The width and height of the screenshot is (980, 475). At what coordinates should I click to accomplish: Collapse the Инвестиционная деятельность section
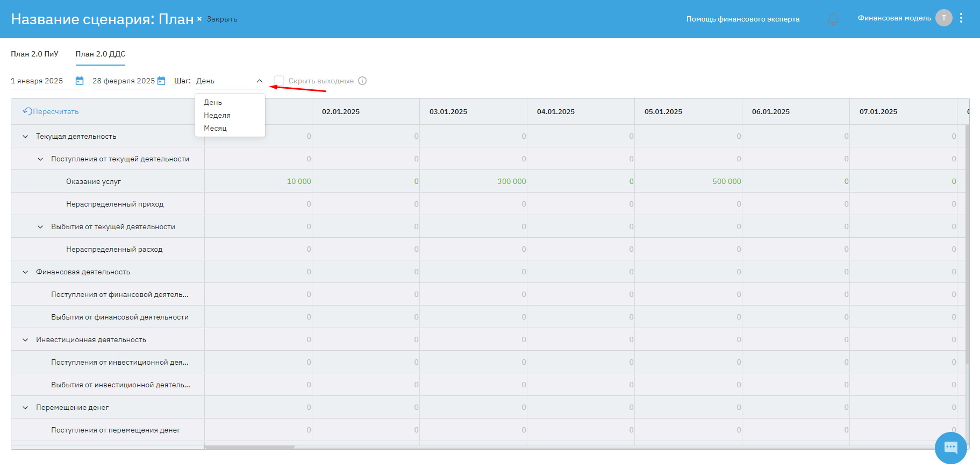pos(25,340)
